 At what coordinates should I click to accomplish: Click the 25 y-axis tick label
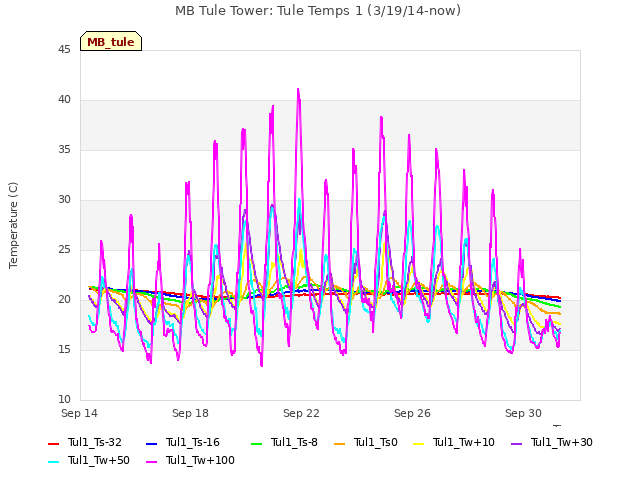[64, 249]
